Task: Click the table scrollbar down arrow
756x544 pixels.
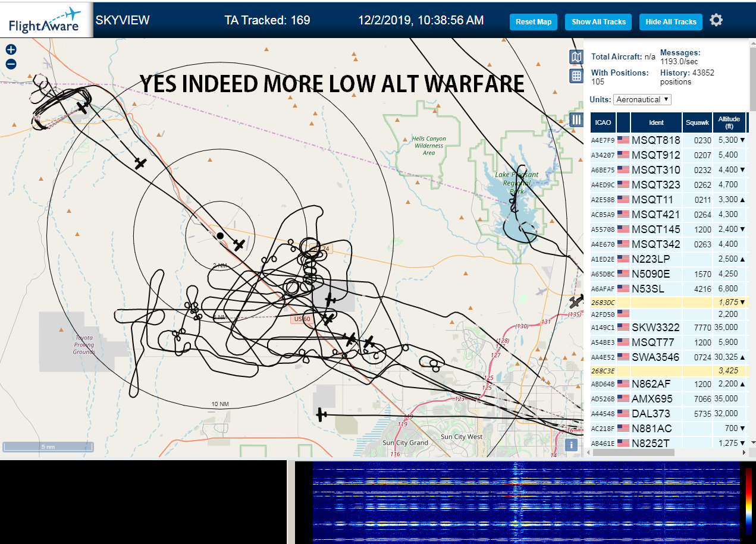Action: [752, 443]
